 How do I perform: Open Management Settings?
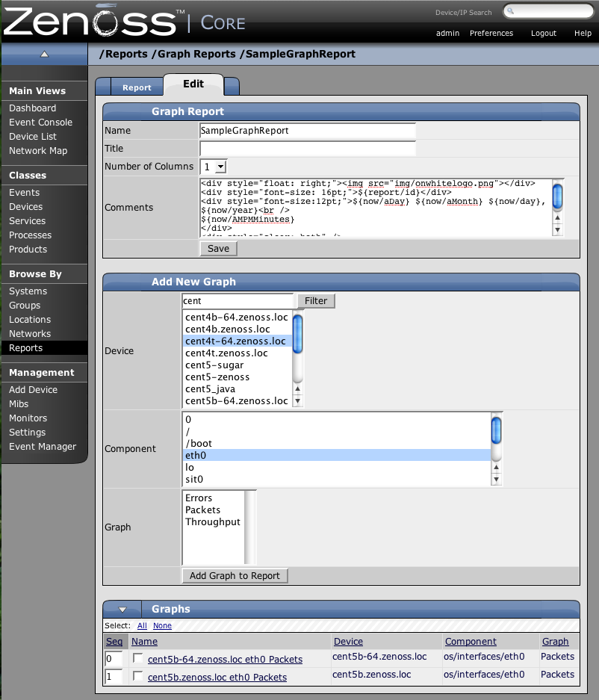click(27, 433)
